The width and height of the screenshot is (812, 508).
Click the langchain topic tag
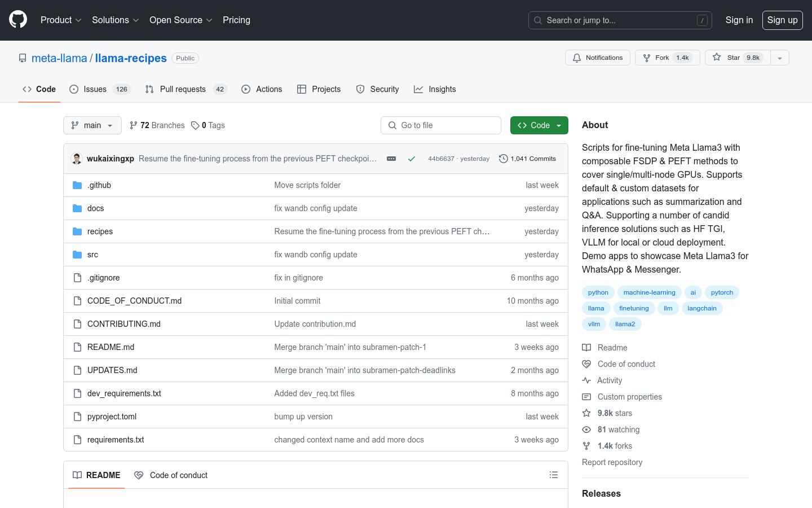[x=702, y=308]
